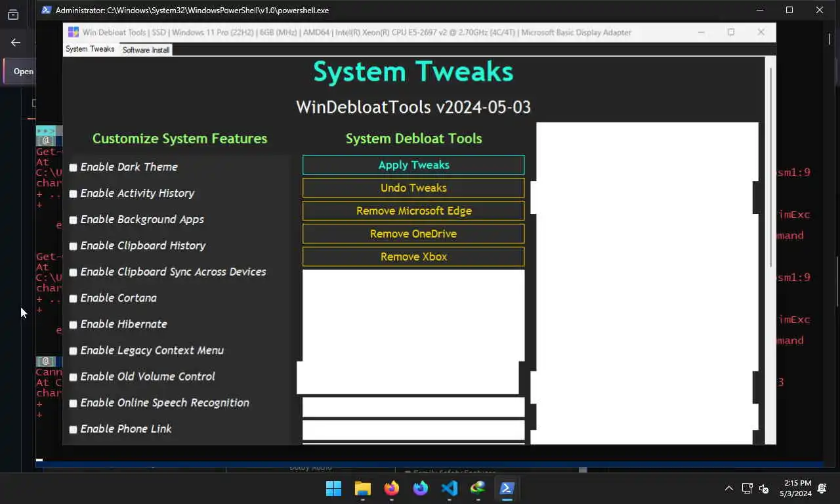This screenshot has height=504, width=840.
Task: Launch the purple Firefox icon in taskbar
Action: pyautogui.click(x=421, y=488)
